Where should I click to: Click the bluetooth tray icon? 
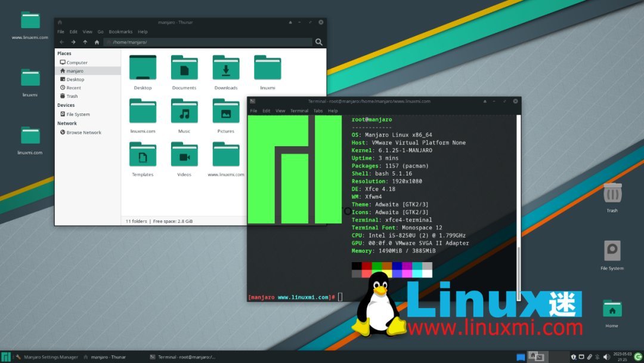597,357
